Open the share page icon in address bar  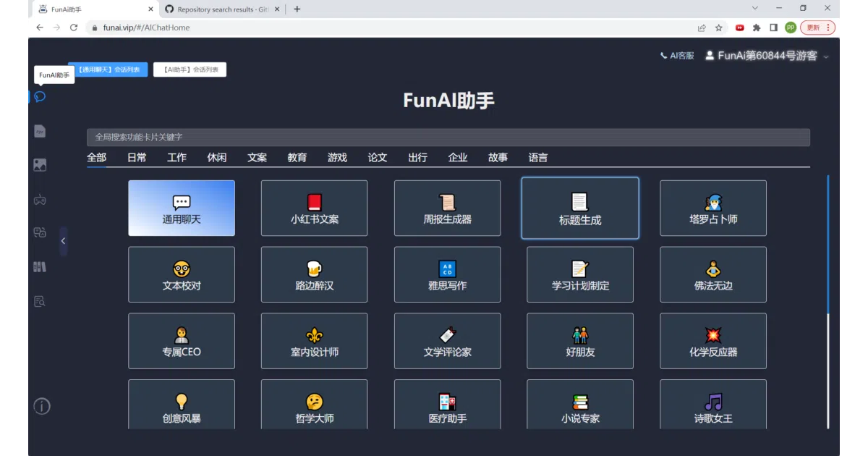pos(702,28)
